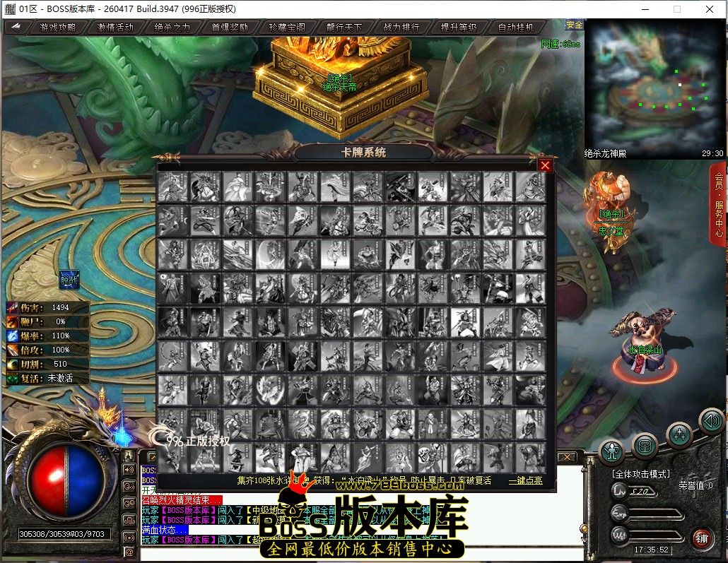Click the Wgt weight bar
728x563 pixels.
click(x=657, y=536)
